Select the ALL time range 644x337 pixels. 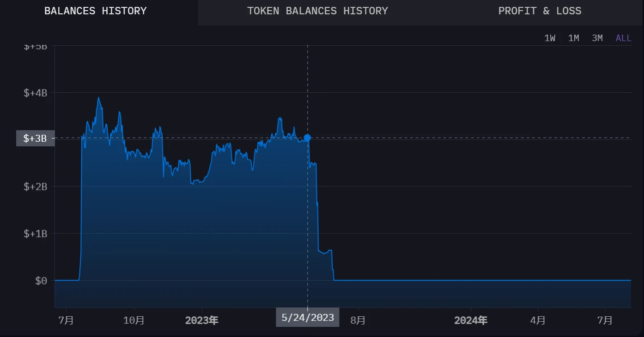(x=623, y=38)
